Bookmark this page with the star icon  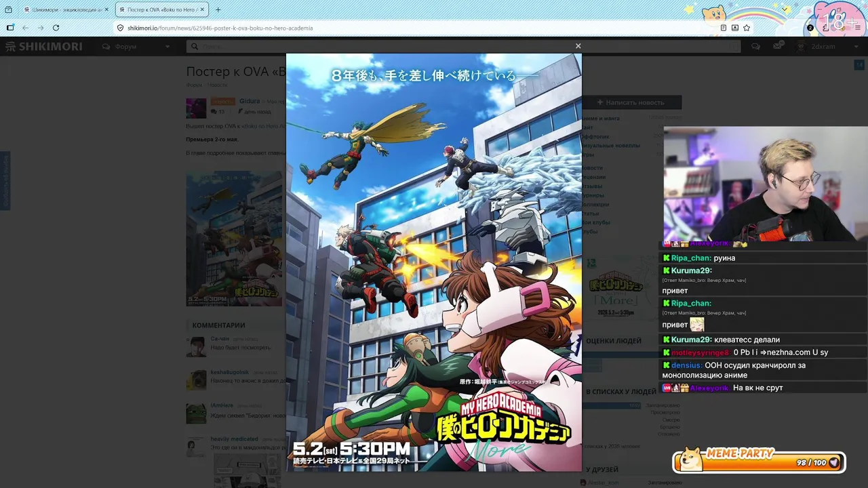tap(746, 28)
